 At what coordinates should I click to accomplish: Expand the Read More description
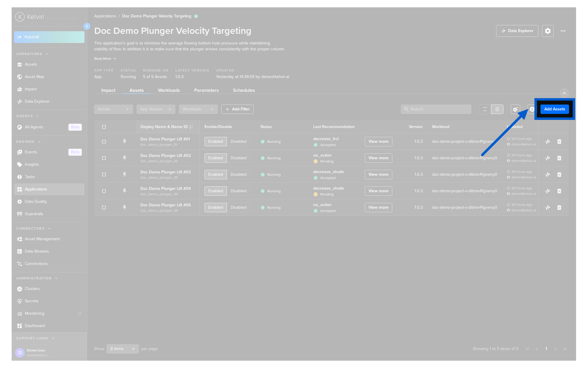(x=105, y=59)
